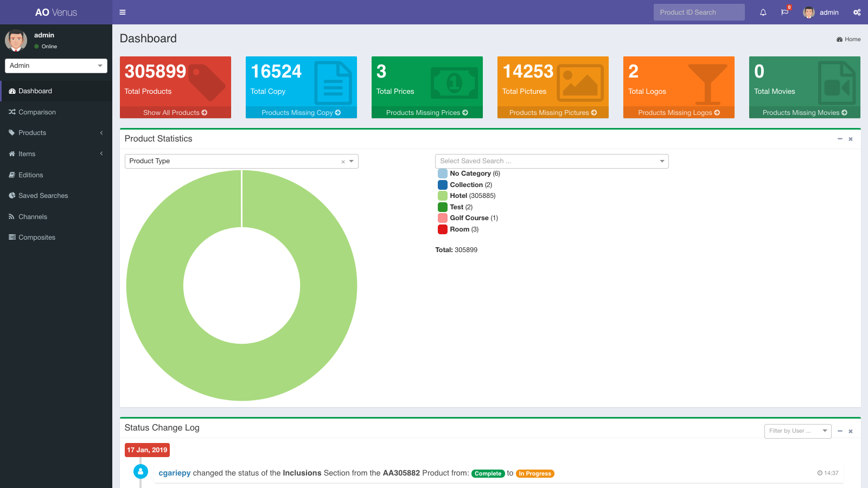The width and height of the screenshot is (868, 488).
Task: Toggle the hamburger sidebar menu icon
Action: click(x=123, y=12)
